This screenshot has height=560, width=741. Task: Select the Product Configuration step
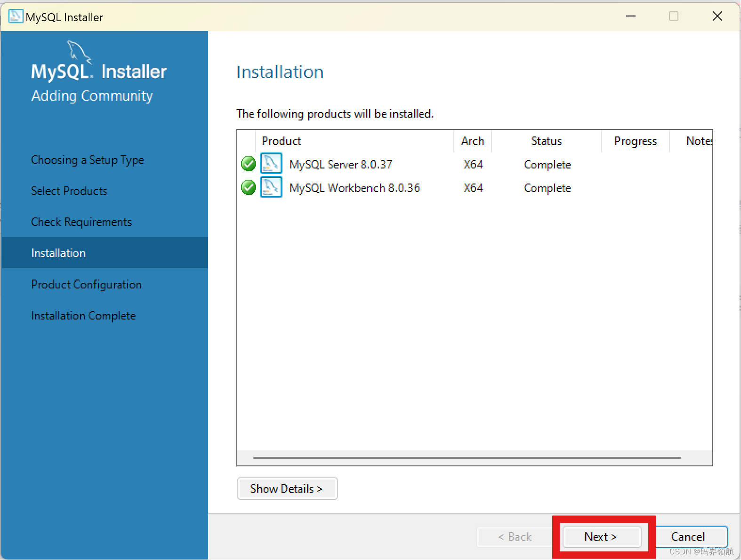tap(87, 284)
